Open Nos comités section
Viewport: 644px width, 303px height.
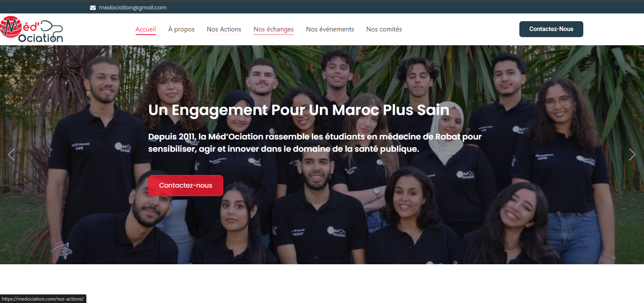[x=384, y=29]
